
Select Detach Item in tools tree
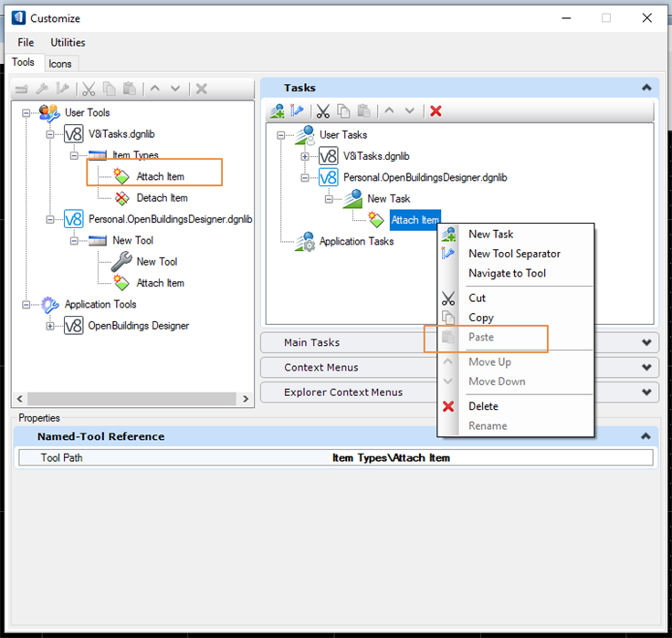pyautogui.click(x=162, y=198)
